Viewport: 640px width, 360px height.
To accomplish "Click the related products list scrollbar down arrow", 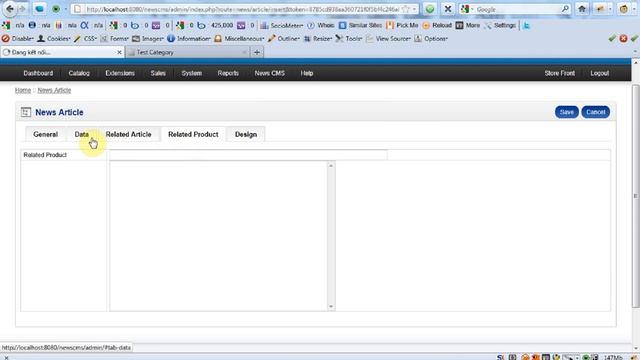I will tap(331, 307).
